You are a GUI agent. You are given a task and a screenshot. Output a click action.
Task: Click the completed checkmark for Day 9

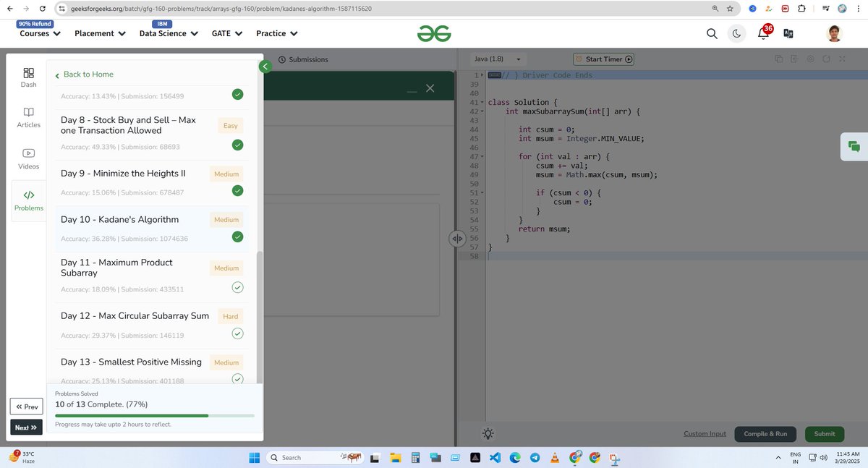(237, 191)
